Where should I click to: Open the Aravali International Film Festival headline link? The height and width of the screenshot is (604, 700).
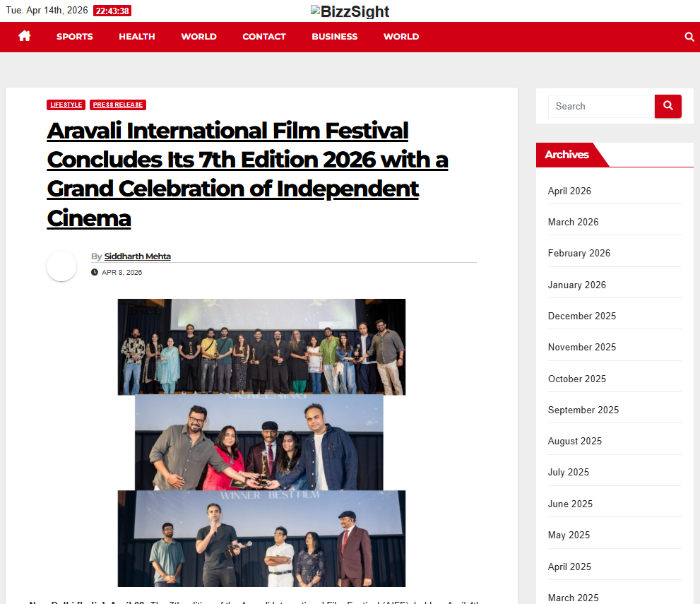[247, 174]
